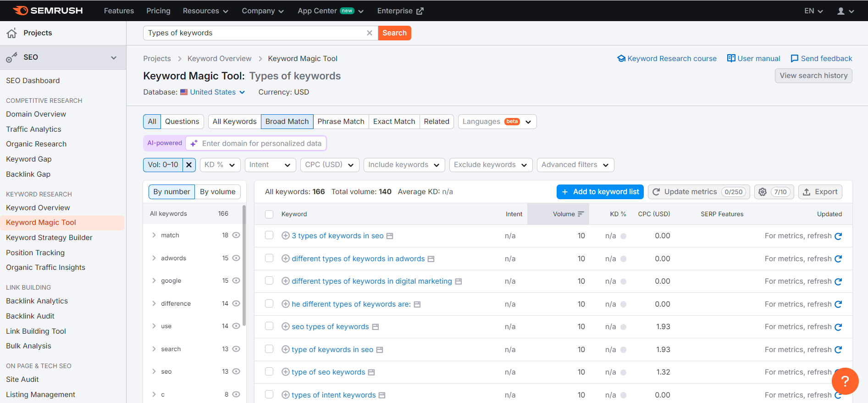This screenshot has height=403, width=868.
Task: Refresh metrics for 'different types of keywords in adwords'
Action: pos(838,259)
